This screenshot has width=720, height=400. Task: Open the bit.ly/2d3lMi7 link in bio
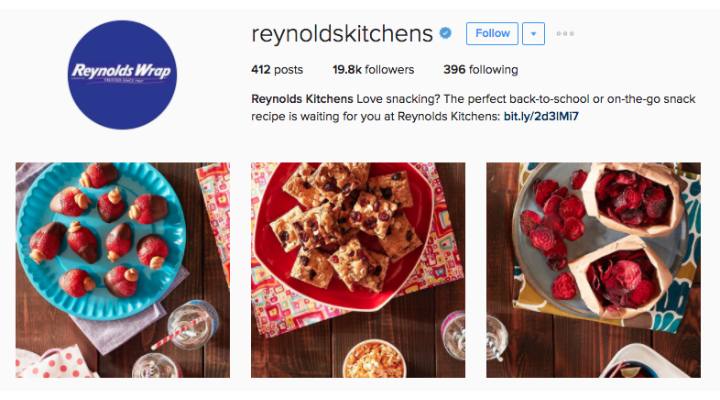541,116
